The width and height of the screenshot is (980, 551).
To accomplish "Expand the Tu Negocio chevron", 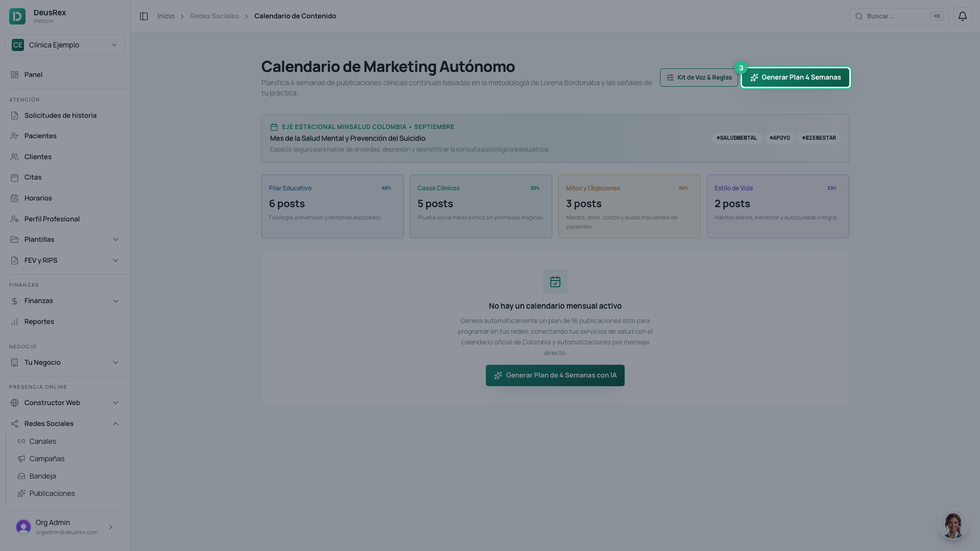I will coord(115,363).
